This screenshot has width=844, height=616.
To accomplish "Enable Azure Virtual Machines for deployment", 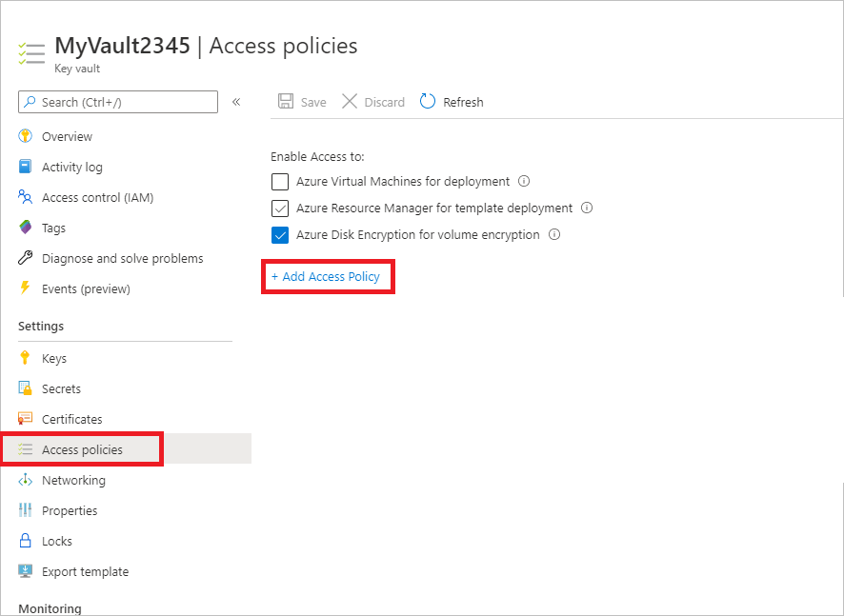I will click(280, 181).
